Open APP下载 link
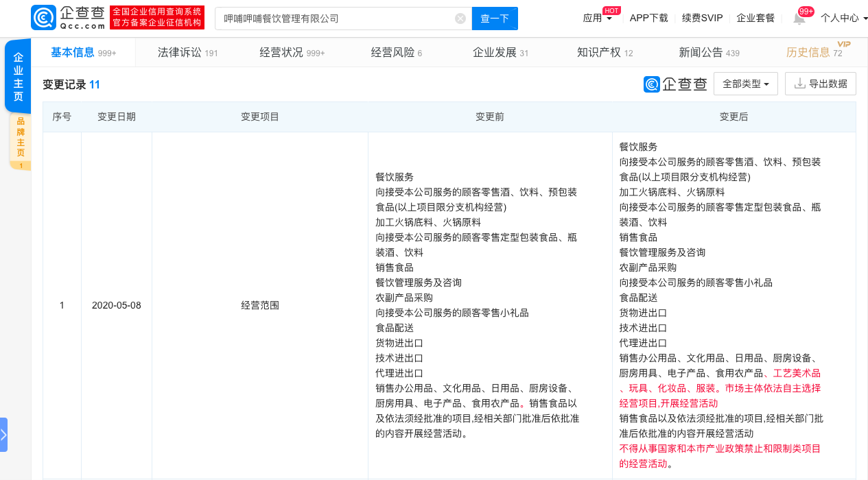Viewport: 868px width, 480px height. click(x=648, y=19)
